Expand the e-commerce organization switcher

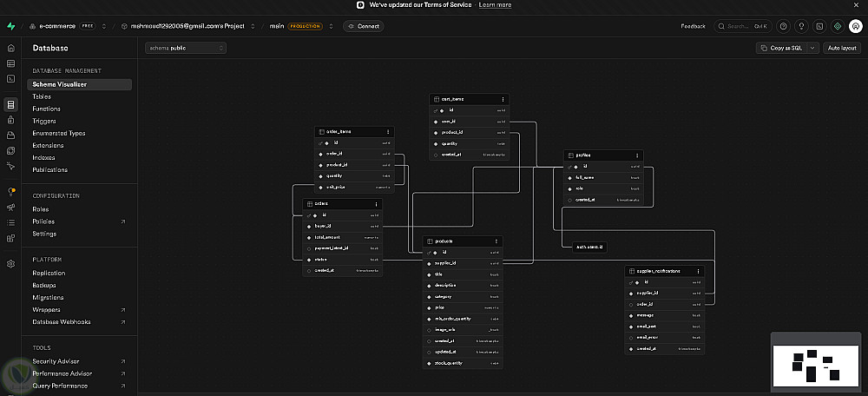(x=103, y=26)
